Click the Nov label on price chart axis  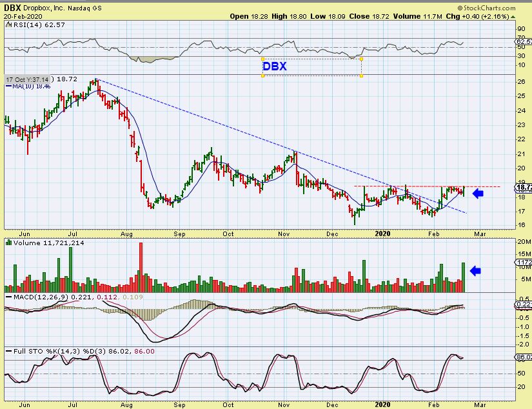(284, 234)
